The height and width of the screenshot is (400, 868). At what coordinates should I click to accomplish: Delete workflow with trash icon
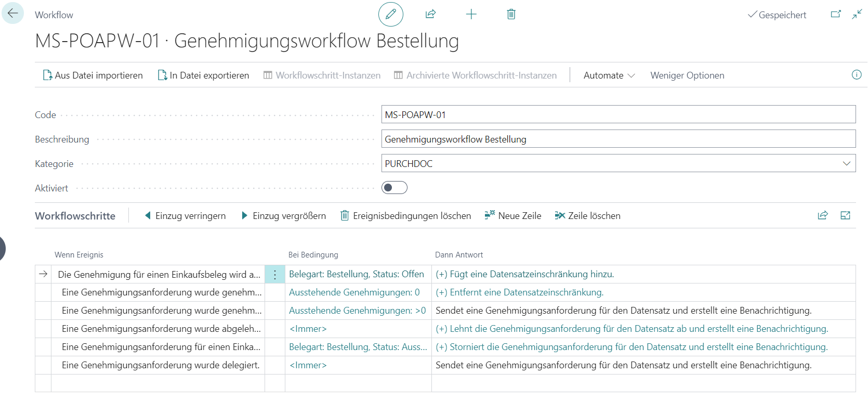click(x=511, y=14)
